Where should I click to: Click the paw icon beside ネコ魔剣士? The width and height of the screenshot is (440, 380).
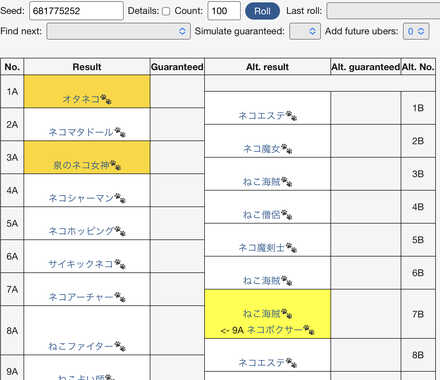point(291,248)
